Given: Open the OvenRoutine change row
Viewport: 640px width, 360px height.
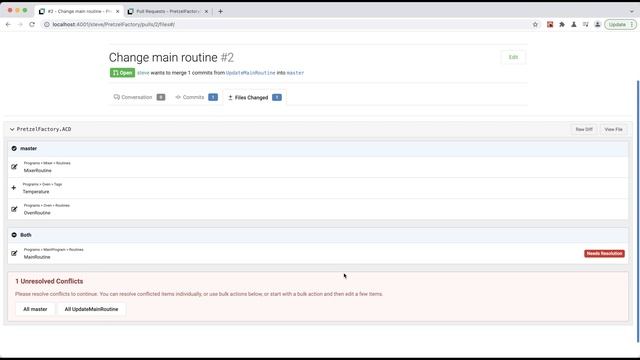Looking at the screenshot, I should pyautogui.click(x=318, y=209).
